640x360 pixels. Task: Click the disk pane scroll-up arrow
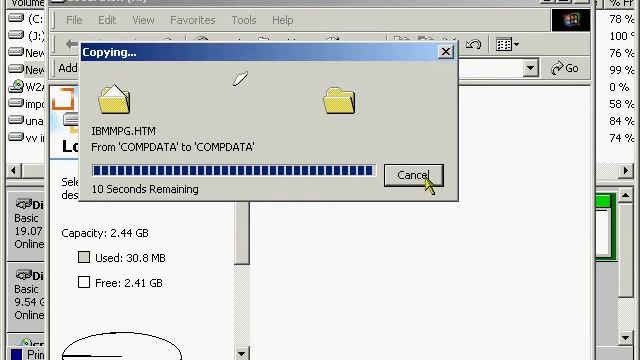click(x=626, y=196)
